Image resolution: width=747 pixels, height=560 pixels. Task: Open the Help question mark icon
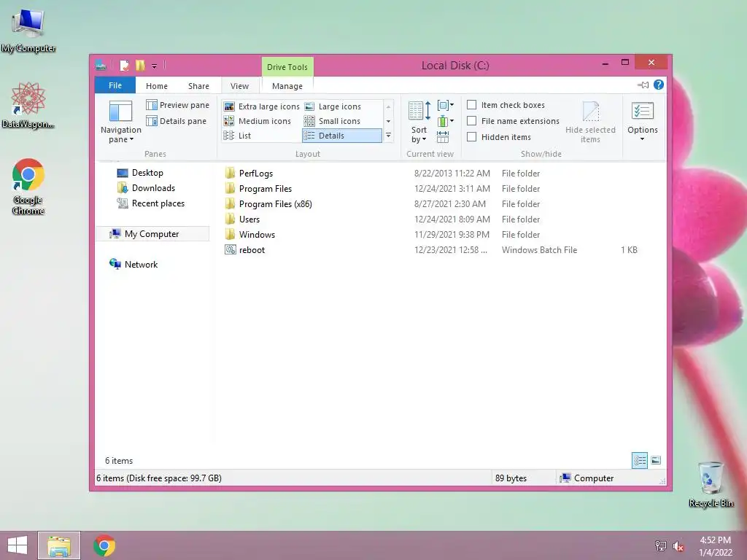pyautogui.click(x=659, y=85)
